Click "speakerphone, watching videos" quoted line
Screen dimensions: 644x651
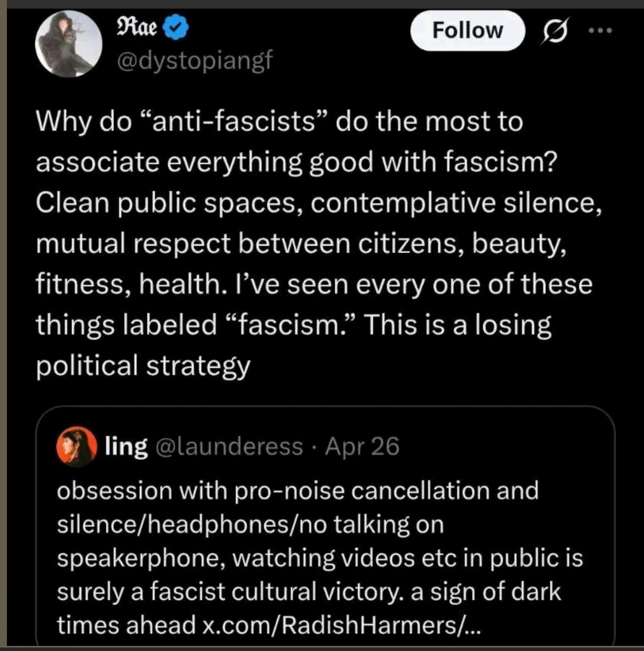pos(320,558)
